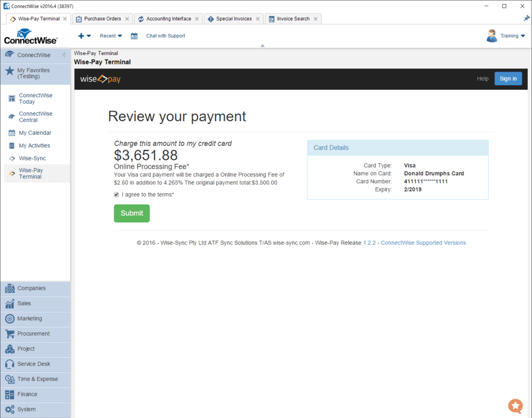Image resolution: width=532 pixels, height=418 pixels.
Task: Close the Purchase Orders tab
Action: click(127, 19)
